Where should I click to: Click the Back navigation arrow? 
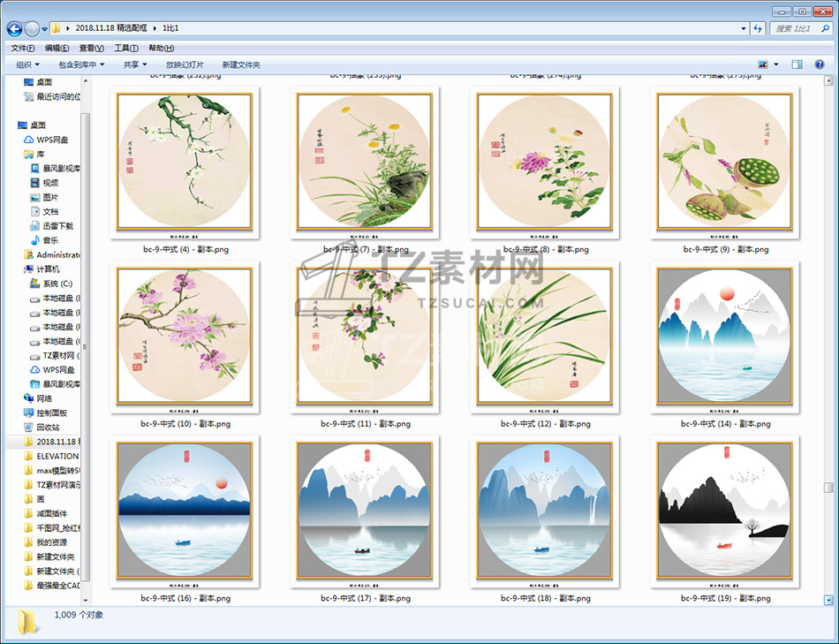pyautogui.click(x=14, y=29)
